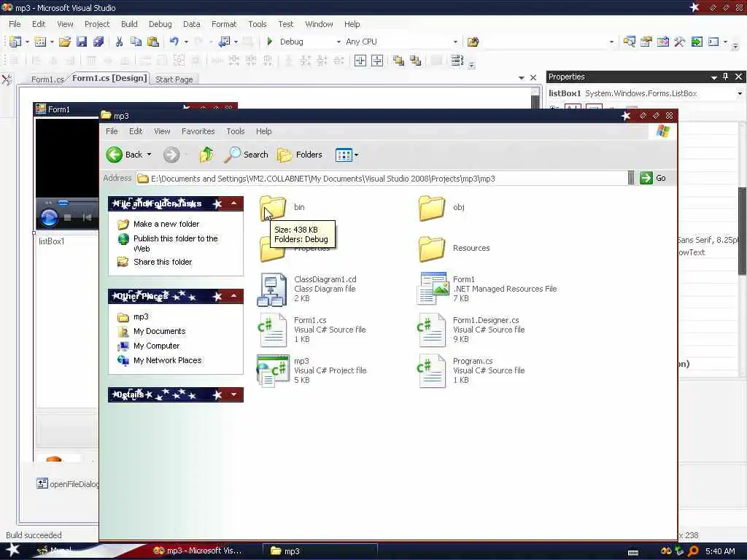Viewport: 747px width, 560px height.
Task: Open Solution Explorer icon in Visual Studio toolbar
Action: click(x=629, y=42)
